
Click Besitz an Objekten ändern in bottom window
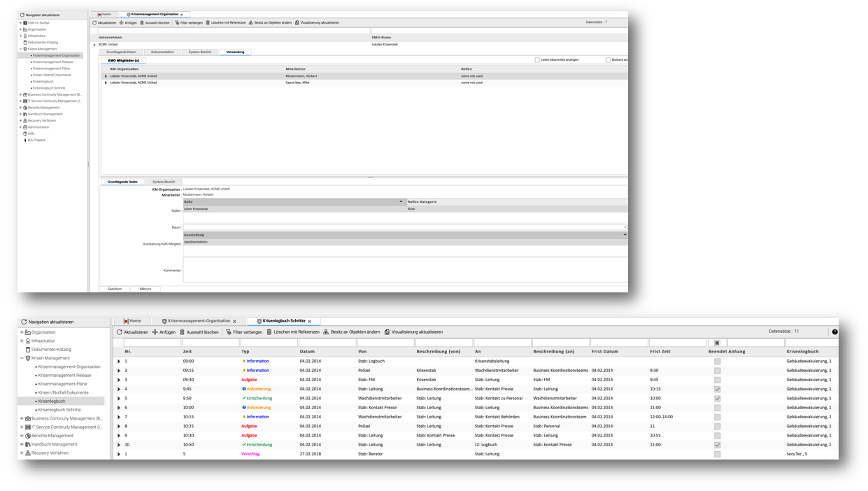point(351,332)
